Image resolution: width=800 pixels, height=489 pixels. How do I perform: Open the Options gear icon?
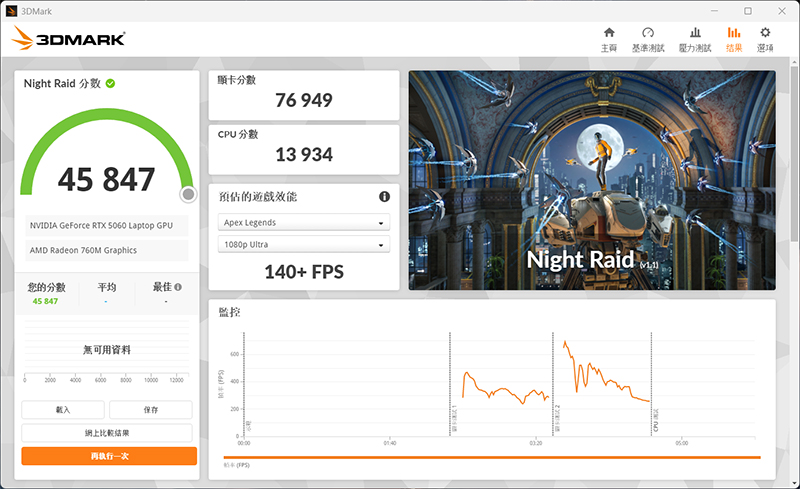pyautogui.click(x=765, y=33)
